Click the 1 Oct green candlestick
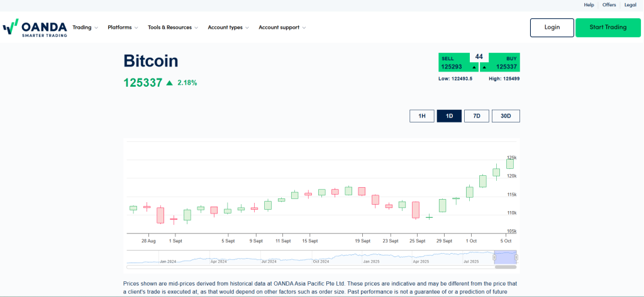Viewport: 644px width, 297px height. tap(469, 192)
